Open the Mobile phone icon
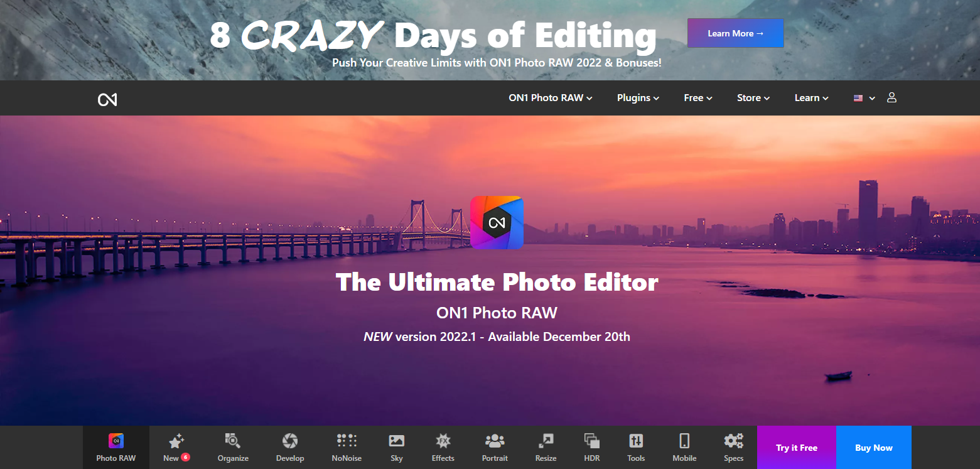 (x=684, y=441)
